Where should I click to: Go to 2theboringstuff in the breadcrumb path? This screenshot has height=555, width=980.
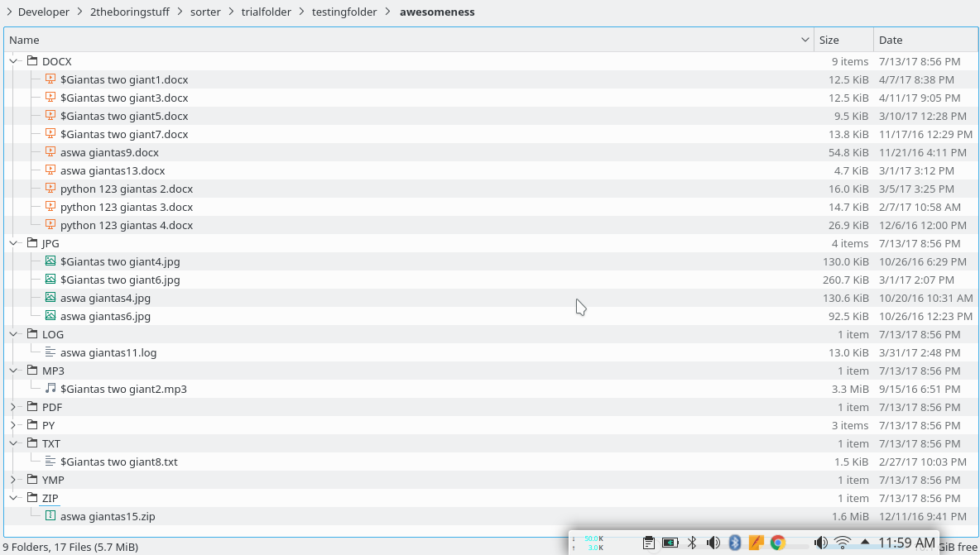click(x=130, y=12)
